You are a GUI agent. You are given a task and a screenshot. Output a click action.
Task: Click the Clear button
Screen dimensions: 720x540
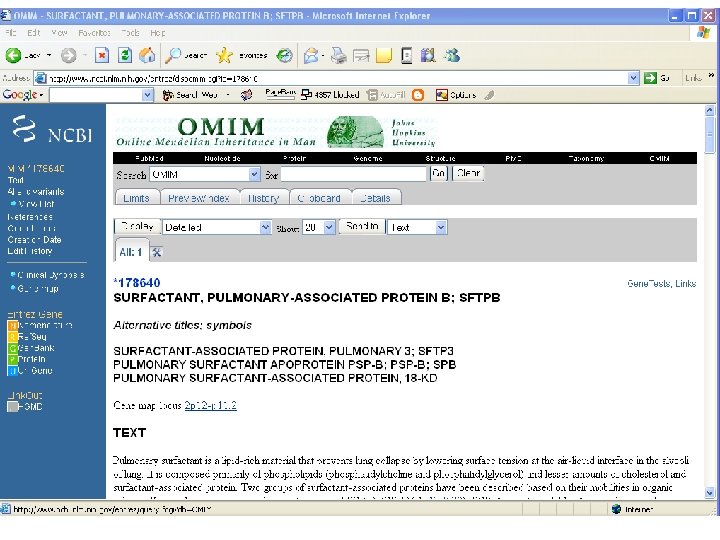point(468,174)
